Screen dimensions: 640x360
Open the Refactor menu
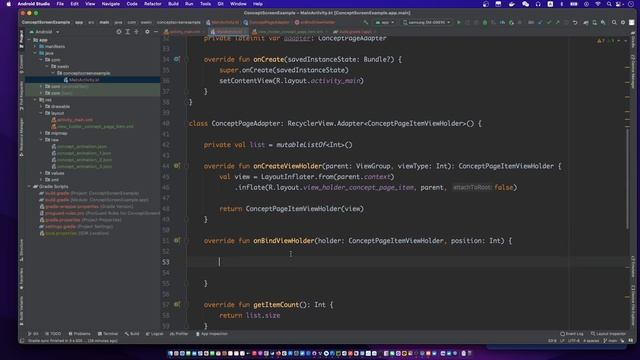(153, 4)
